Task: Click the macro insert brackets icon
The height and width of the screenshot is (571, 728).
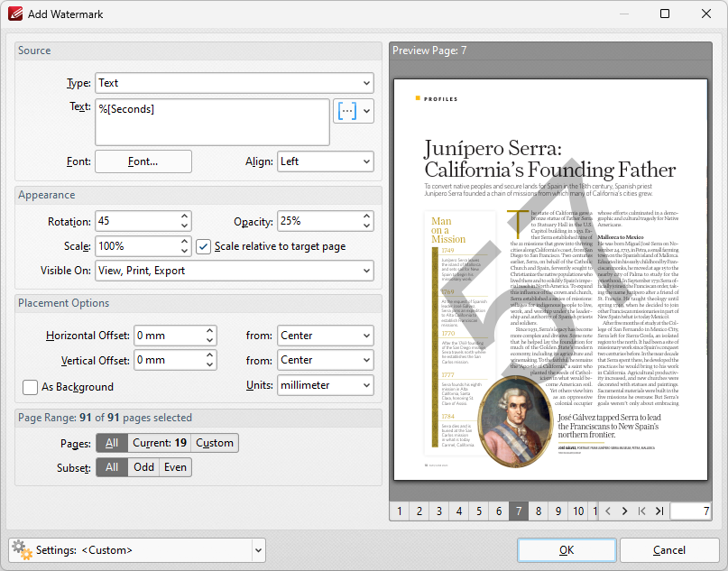Action: pos(346,111)
